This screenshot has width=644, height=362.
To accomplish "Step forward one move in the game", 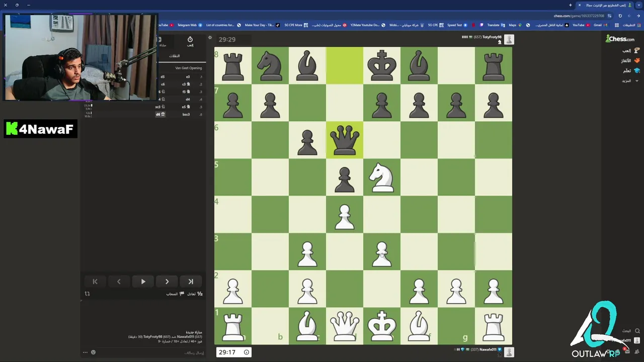I will (167, 282).
